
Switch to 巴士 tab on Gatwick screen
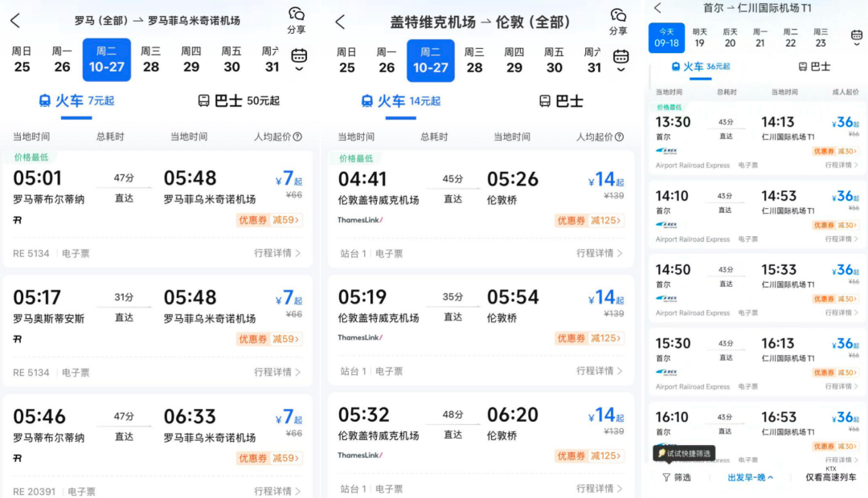click(x=561, y=101)
